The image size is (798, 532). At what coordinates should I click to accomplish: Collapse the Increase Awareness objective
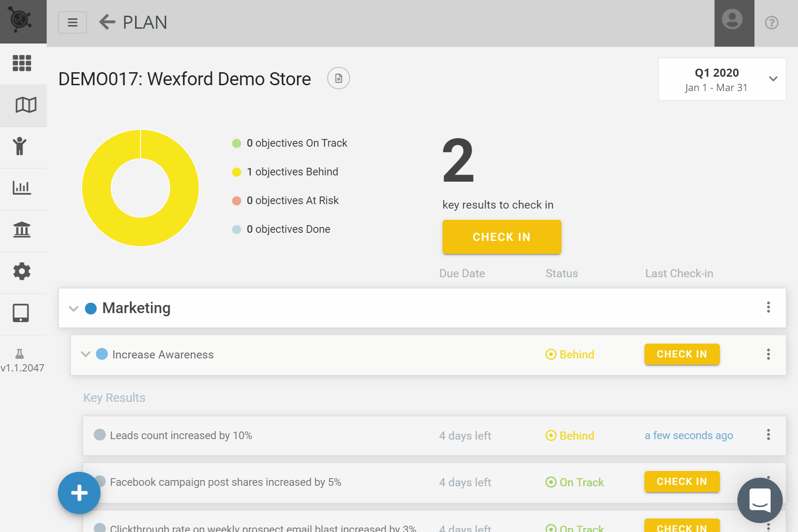click(x=85, y=354)
